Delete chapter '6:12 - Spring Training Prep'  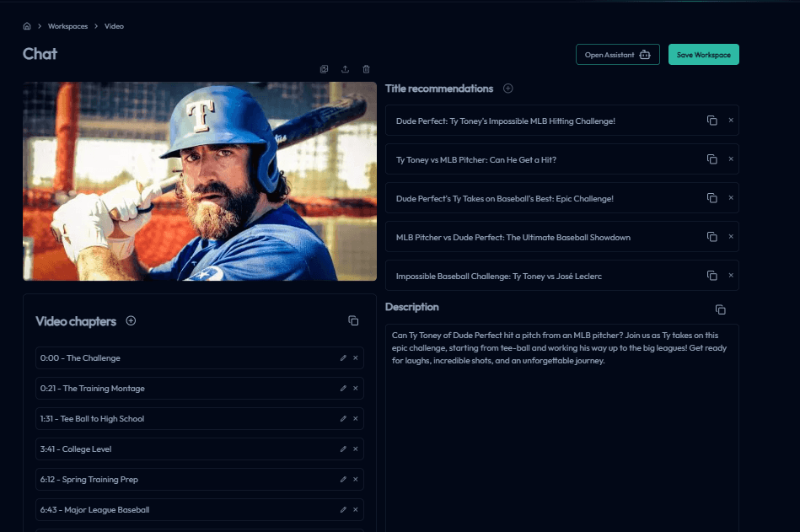(356, 480)
